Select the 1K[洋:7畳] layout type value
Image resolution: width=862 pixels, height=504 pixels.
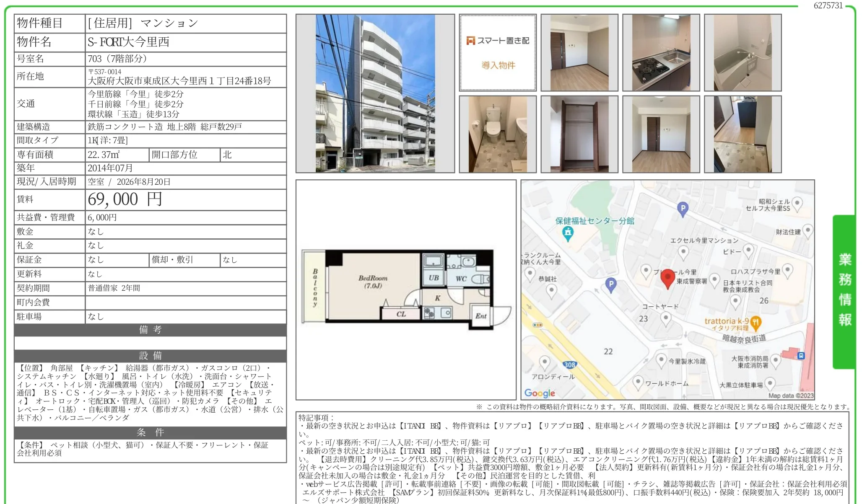108,140
